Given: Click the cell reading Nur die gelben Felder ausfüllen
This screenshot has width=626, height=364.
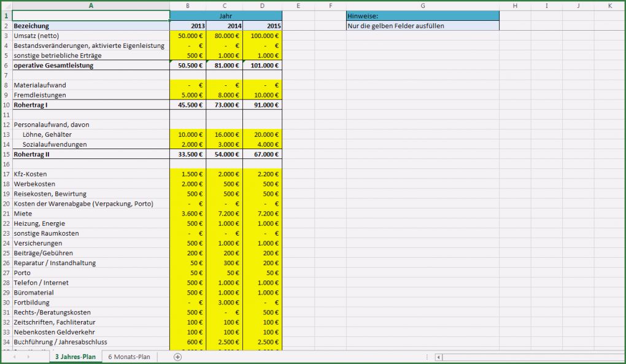Looking at the screenshot, I should click(x=422, y=26).
